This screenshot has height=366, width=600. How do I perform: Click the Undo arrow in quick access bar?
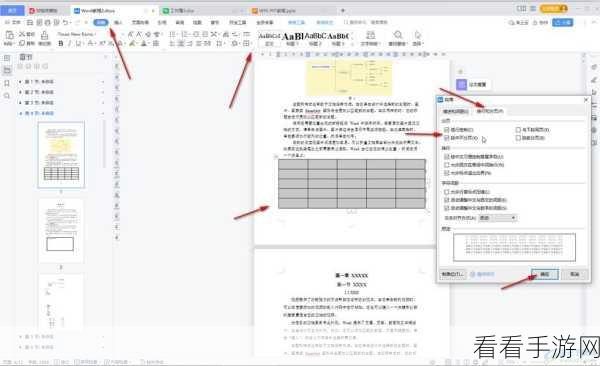65,22
